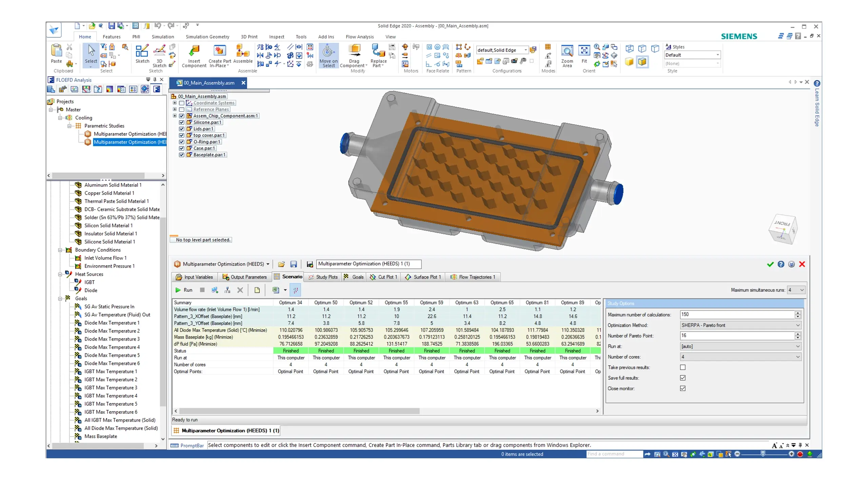Select the IGBT heat source

point(89,283)
